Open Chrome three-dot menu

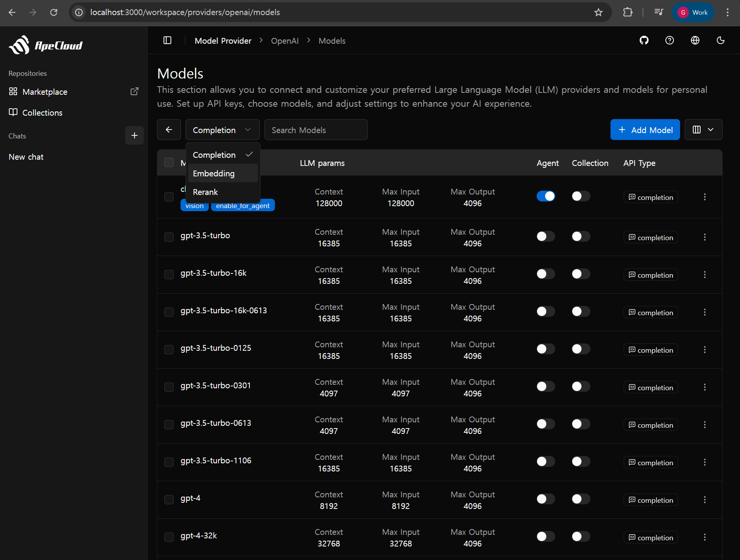pyautogui.click(x=727, y=12)
